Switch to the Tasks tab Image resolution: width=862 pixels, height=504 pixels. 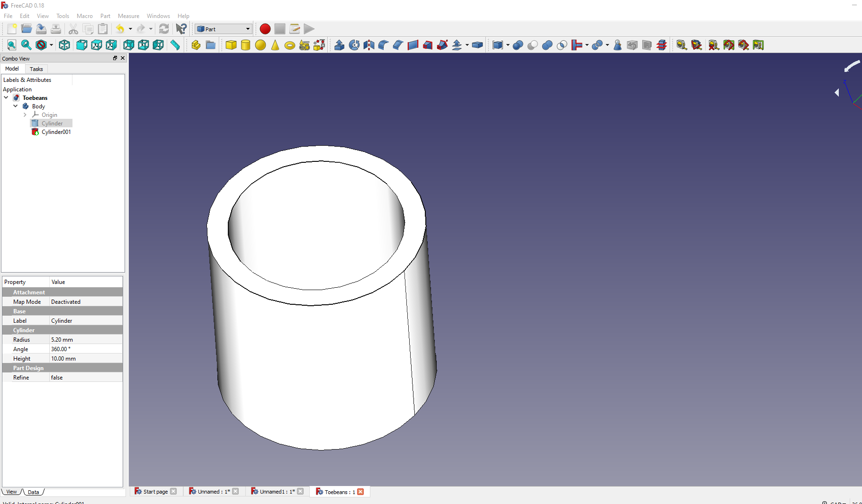tap(36, 69)
